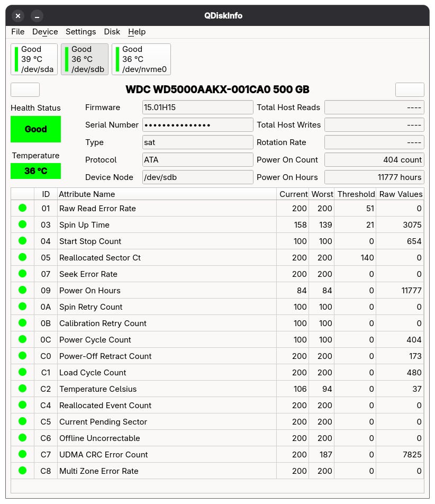Viewport: 435px width, 504px height.
Task: Select the /dev/sdb disk button
Action: 85,59
